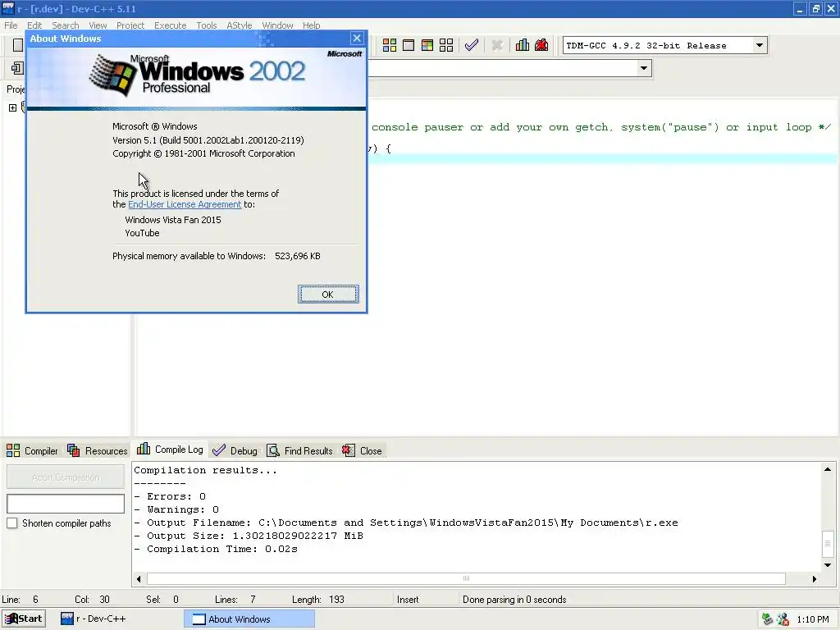Open the AStyle menu
The height and width of the screenshot is (630, 840).
coord(239,25)
